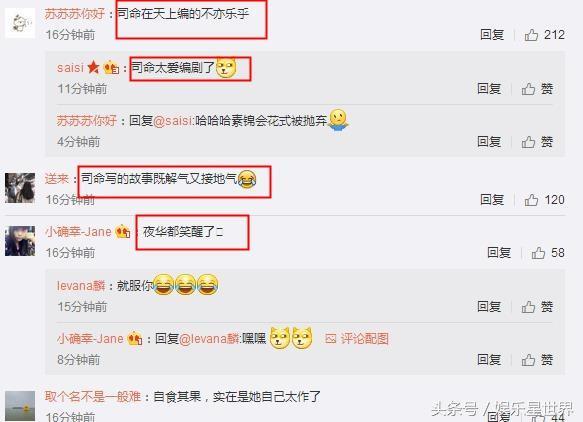Reply to 苏苏苏你好's top comment

pyautogui.click(x=492, y=35)
